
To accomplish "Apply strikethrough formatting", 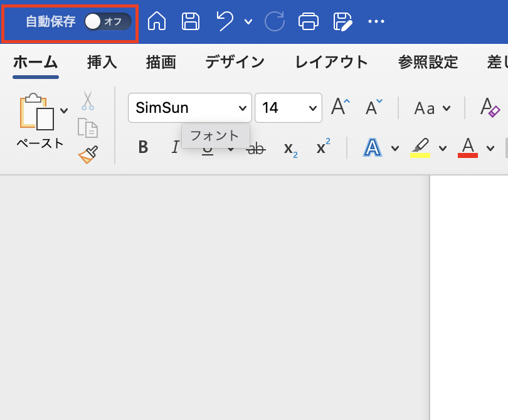I will click(x=257, y=147).
